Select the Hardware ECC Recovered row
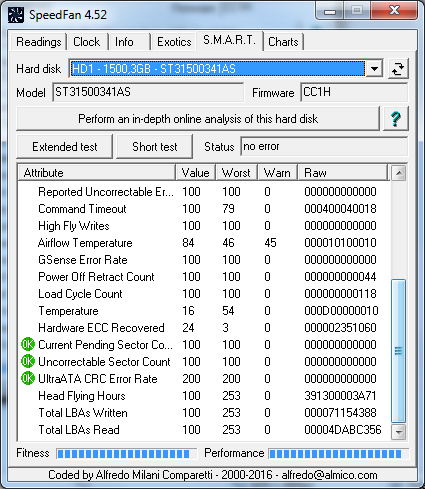425x489 pixels. click(204, 328)
